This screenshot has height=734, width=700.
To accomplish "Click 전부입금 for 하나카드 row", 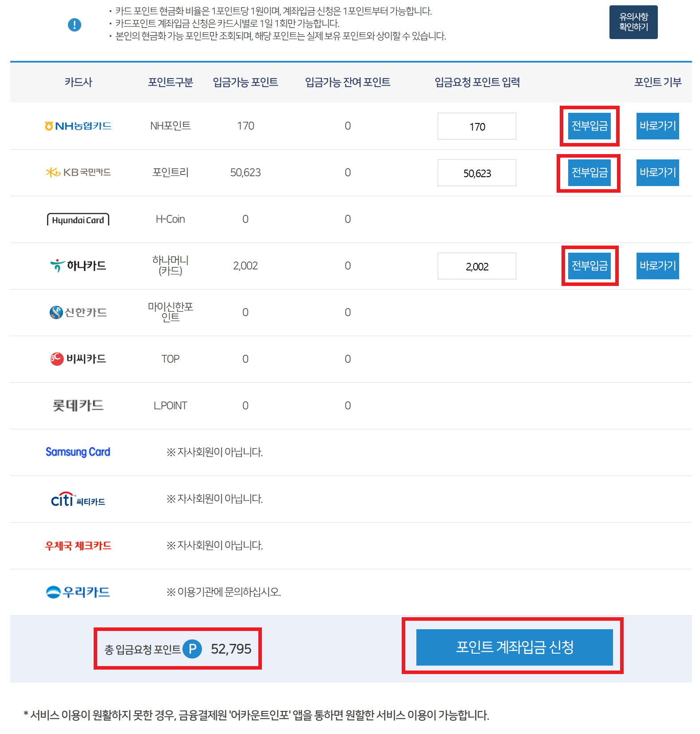I will 589,266.
